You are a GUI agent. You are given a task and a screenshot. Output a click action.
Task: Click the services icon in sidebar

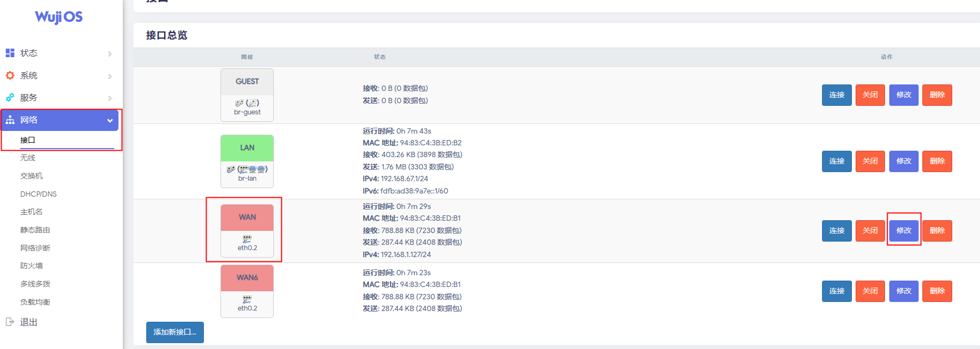coord(10,98)
